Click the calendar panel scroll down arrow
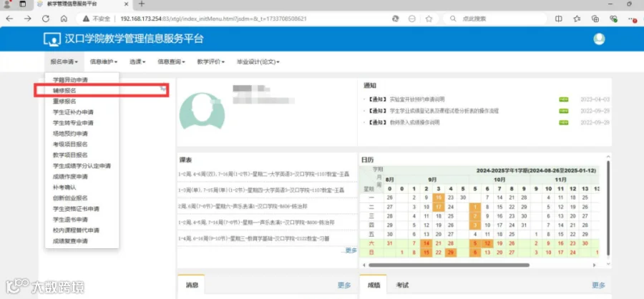 click(x=608, y=265)
